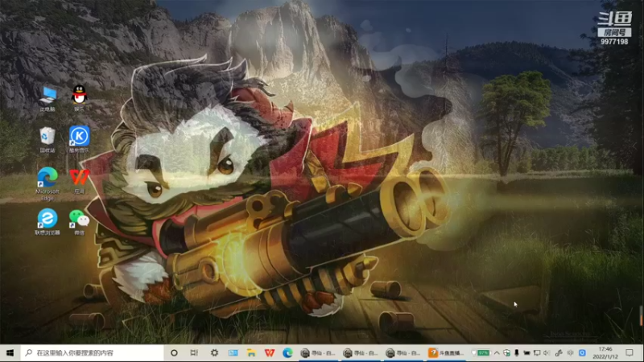
Task: Launch WeChat (微信) desktop shortcut
Action: click(x=79, y=222)
